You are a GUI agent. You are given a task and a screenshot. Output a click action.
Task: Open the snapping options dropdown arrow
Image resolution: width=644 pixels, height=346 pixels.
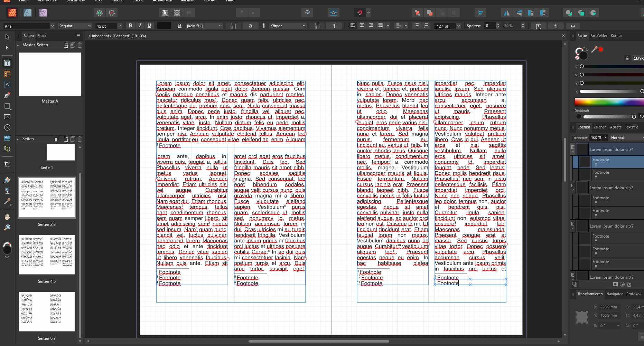pyautogui.click(x=368, y=13)
